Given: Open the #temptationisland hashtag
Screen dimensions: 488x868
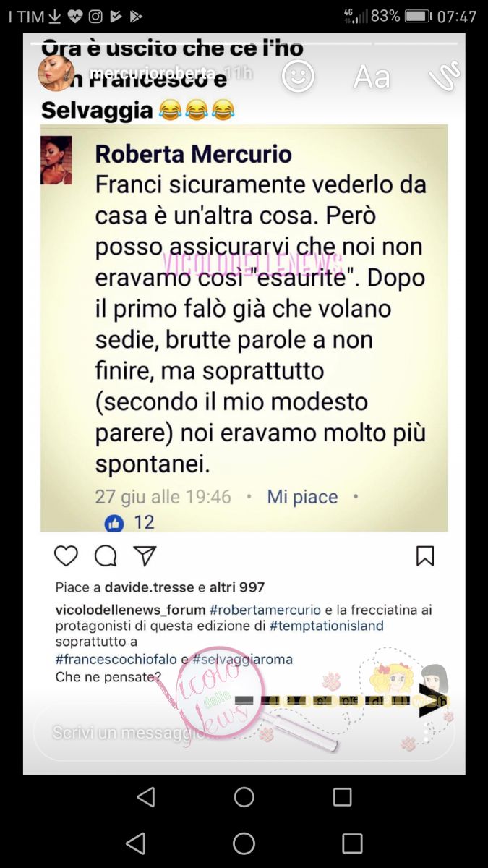Looking at the screenshot, I should (327, 626).
